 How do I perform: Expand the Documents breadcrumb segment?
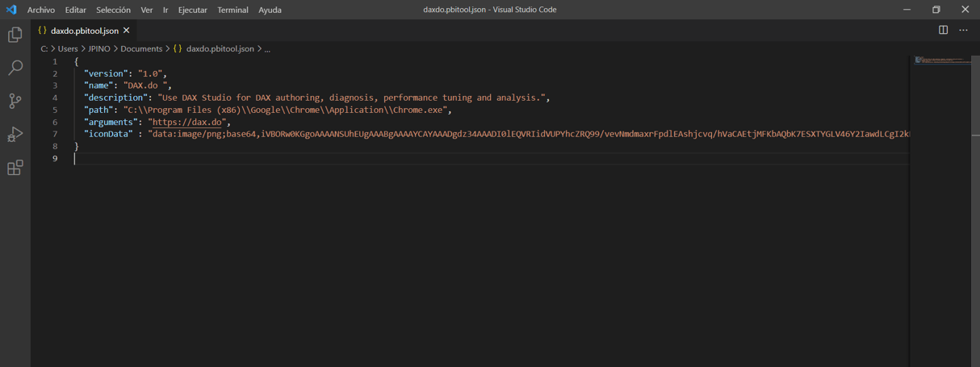click(141, 49)
